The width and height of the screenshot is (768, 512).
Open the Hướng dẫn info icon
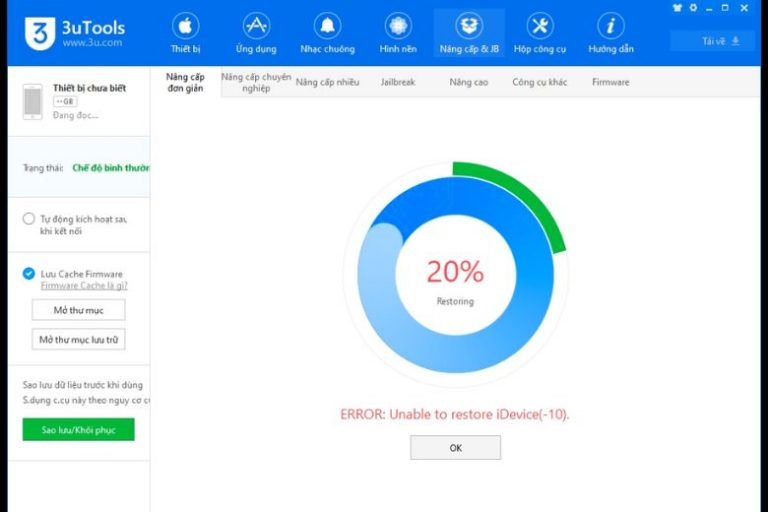click(x=611, y=26)
